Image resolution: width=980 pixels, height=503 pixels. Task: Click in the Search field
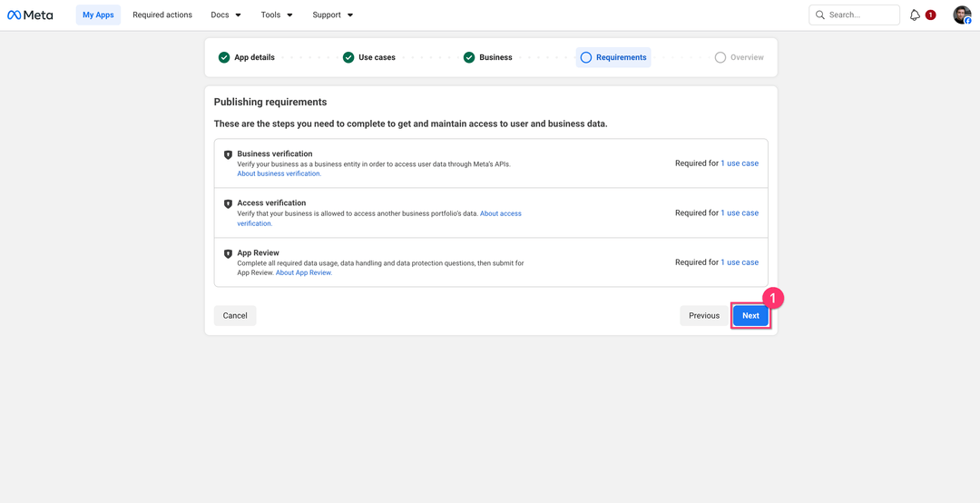pos(854,15)
